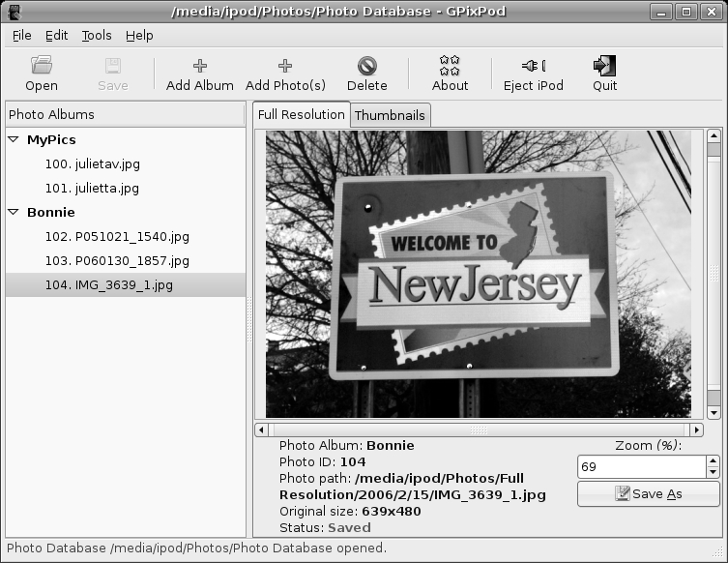Click the Delete toolbar icon
728x563 pixels.
366,66
